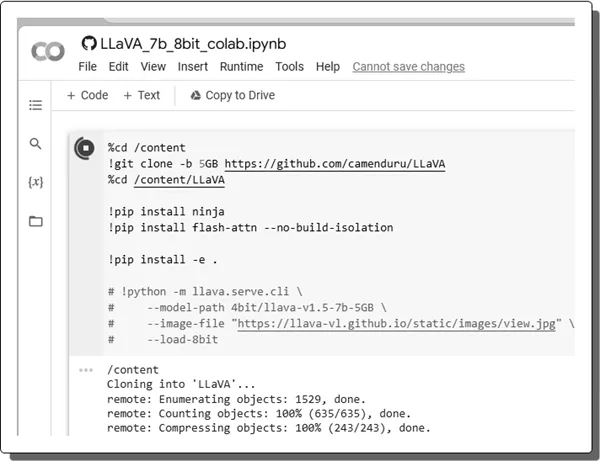Open the File menu
This screenshot has width=600, height=461.
click(x=88, y=67)
